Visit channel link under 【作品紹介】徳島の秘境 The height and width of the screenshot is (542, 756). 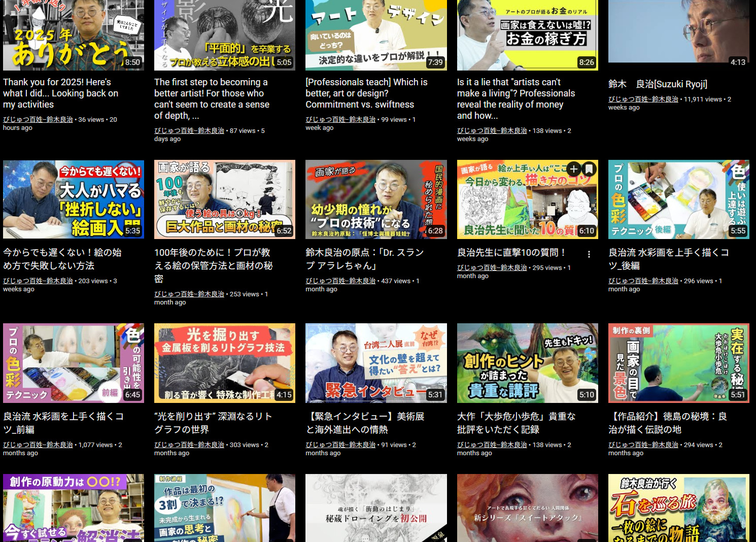[643, 445]
